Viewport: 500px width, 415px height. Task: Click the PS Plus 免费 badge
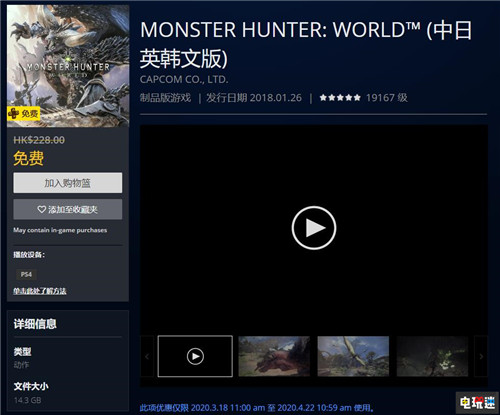(x=23, y=114)
